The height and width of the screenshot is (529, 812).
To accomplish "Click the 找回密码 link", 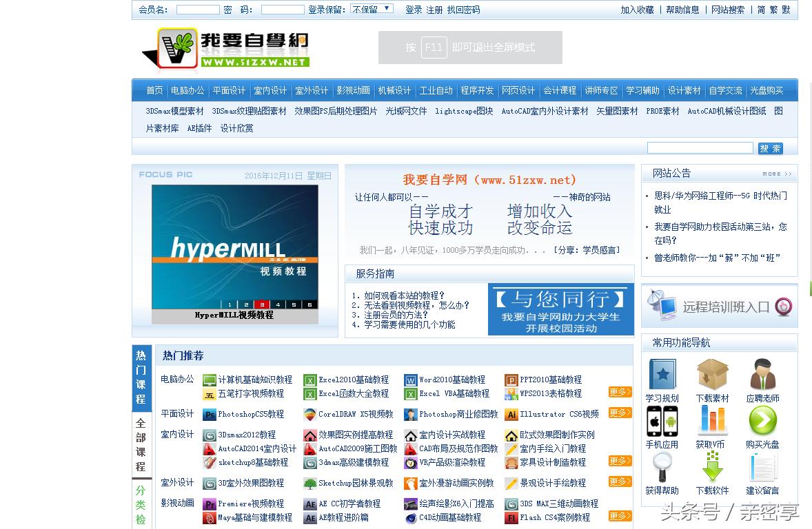I will (x=463, y=10).
